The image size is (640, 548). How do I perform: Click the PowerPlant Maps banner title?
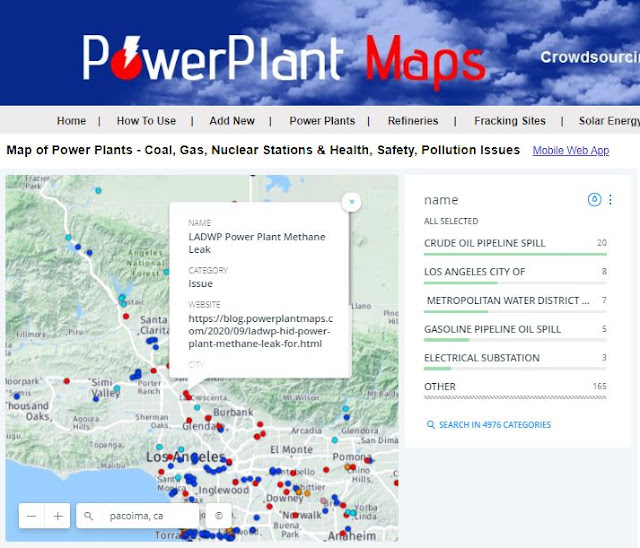tap(284, 60)
